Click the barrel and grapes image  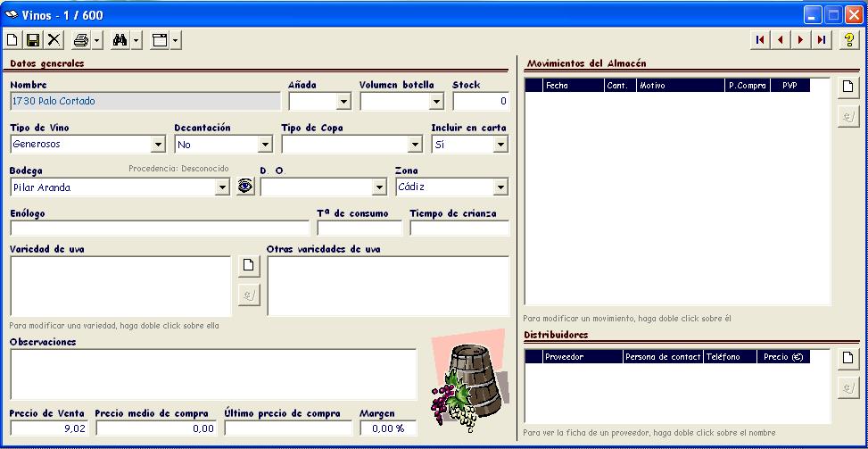coord(469,382)
